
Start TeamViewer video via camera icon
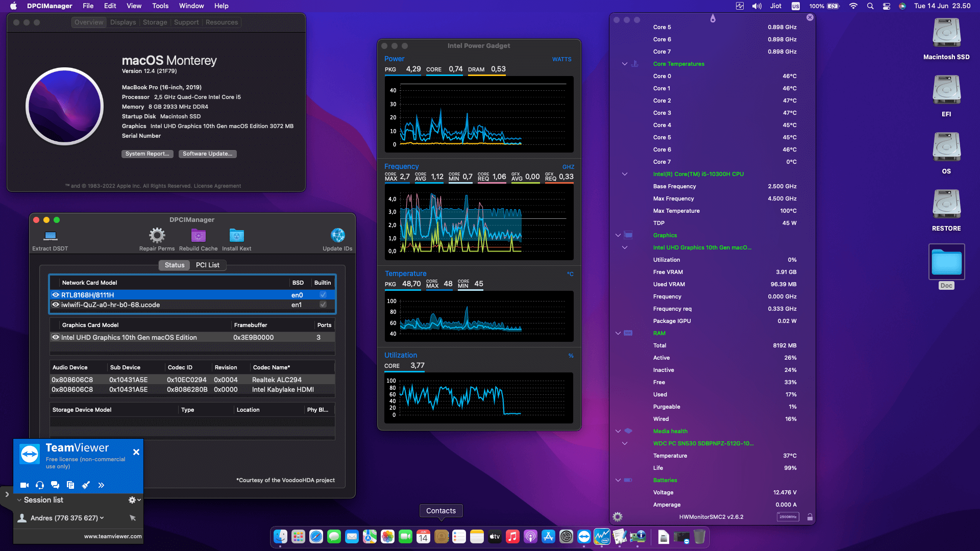[x=24, y=485]
